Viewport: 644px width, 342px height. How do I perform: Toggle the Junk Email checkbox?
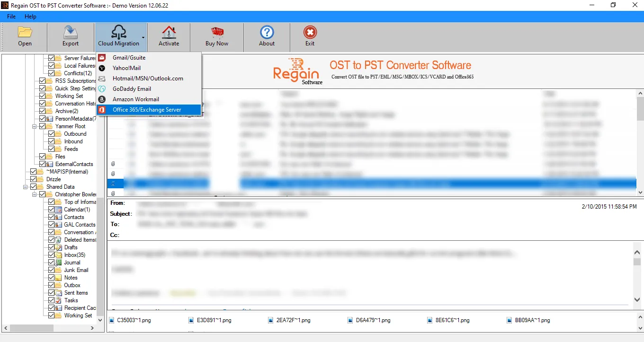point(52,270)
